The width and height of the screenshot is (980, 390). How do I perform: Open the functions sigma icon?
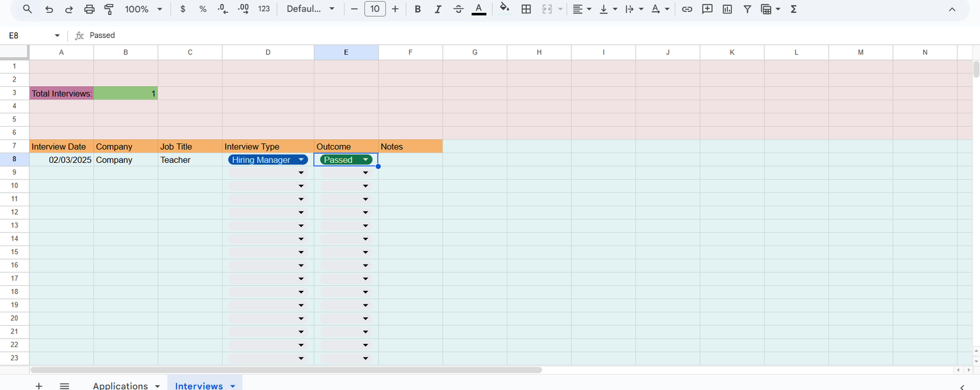point(794,9)
